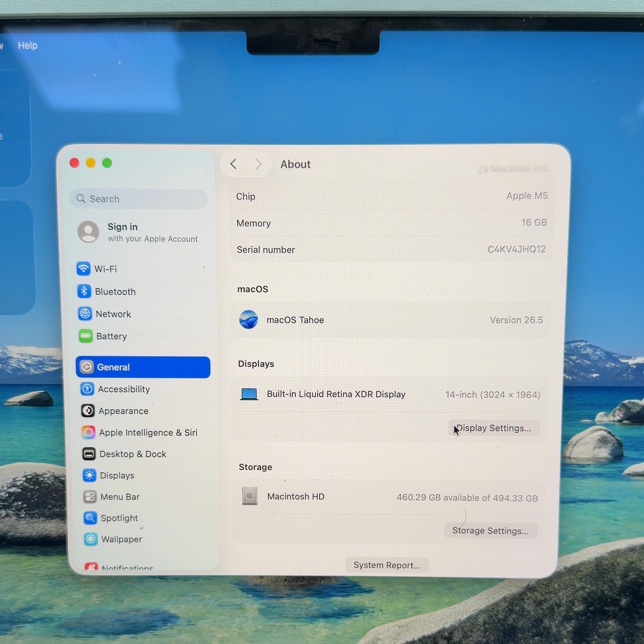Click the green Battery icon

click(86, 336)
